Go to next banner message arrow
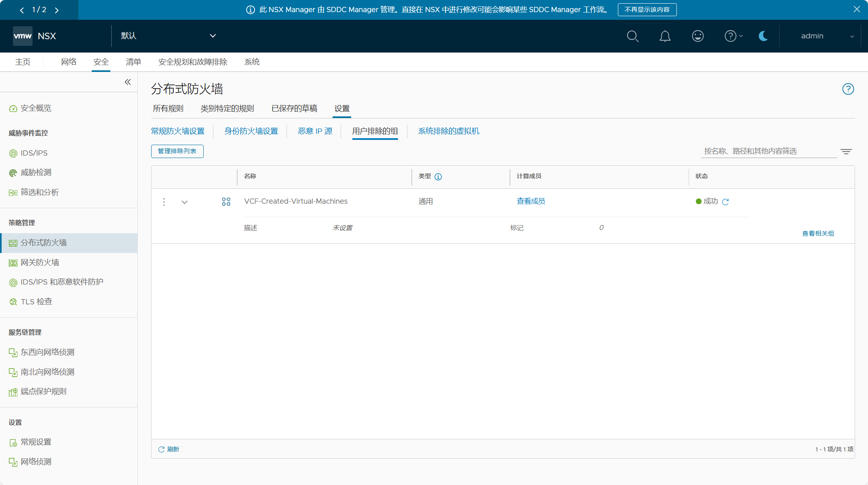The image size is (868, 485). coord(57,10)
